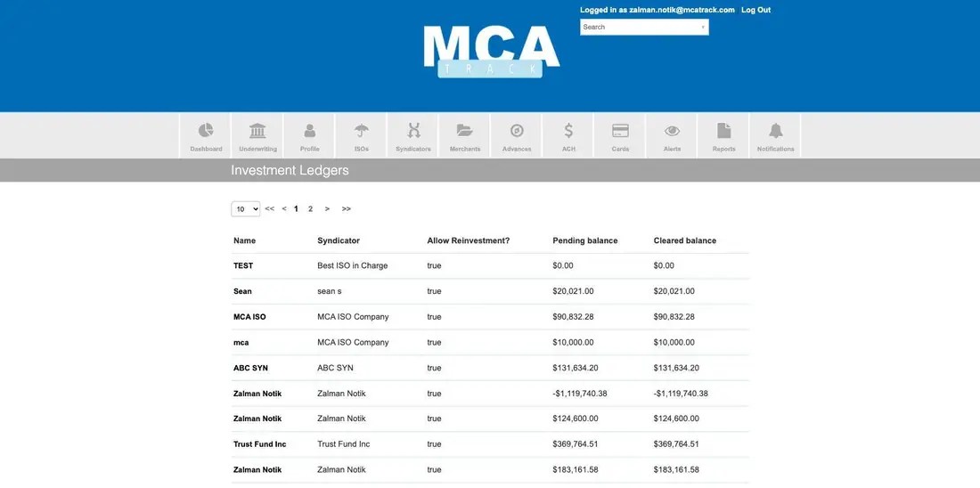The height and width of the screenshot is (488, 980).
Task: Select page 2 in pagination
Action: point(310,208)
